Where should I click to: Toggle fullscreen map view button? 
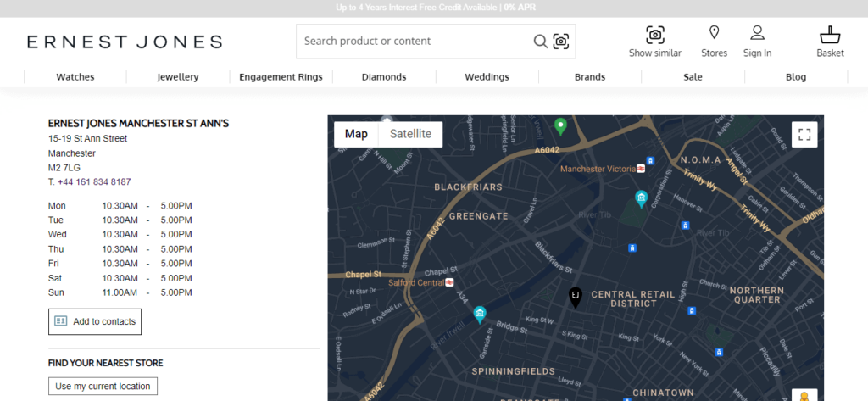point(804,135)
